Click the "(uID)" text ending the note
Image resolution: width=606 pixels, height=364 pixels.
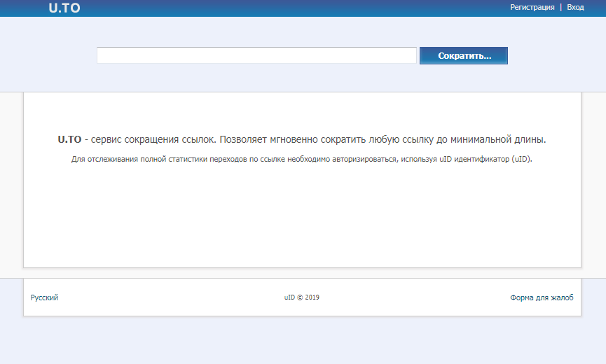click(522, 159)
